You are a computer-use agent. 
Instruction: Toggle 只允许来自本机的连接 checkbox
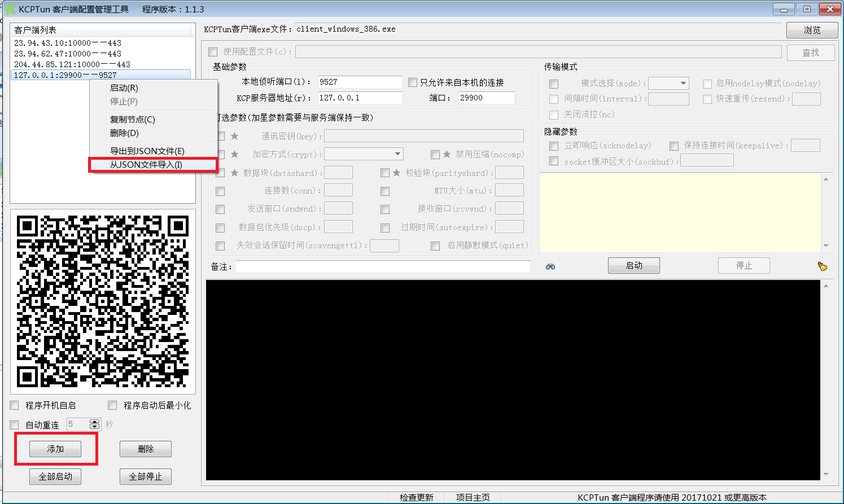pyautogui.click(x=413, y=82)
